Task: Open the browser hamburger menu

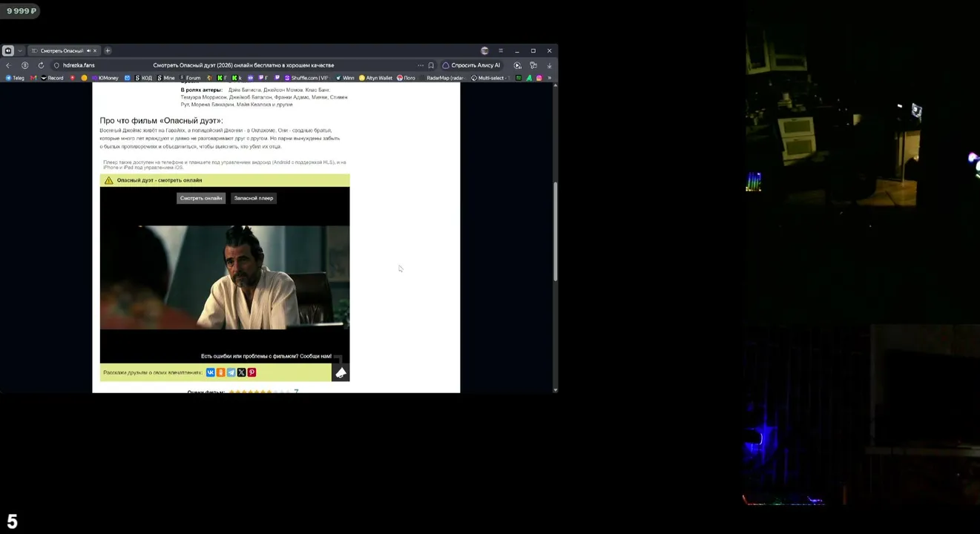Action: coord(501,50)
